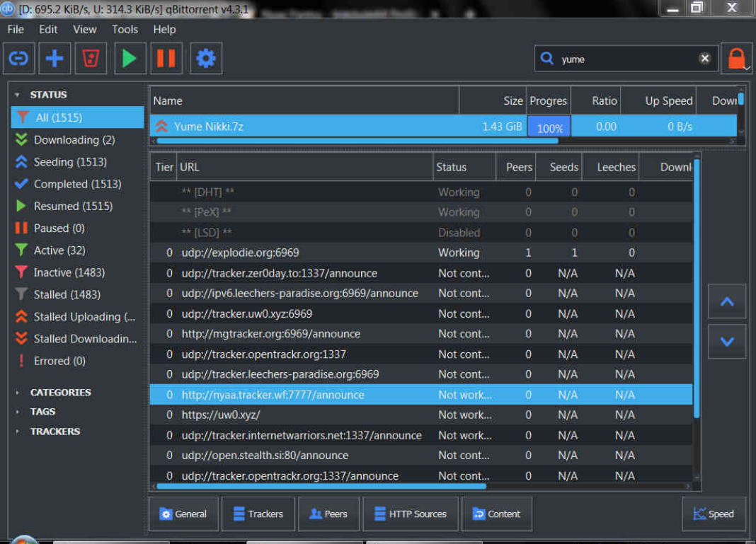
Task: Move tracker up with the up arrow button
Action: [x=727, y=301]
